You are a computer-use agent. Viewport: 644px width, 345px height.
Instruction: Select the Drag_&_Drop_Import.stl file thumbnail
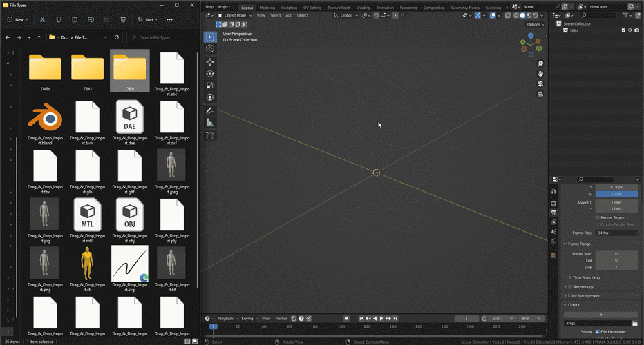87,264
